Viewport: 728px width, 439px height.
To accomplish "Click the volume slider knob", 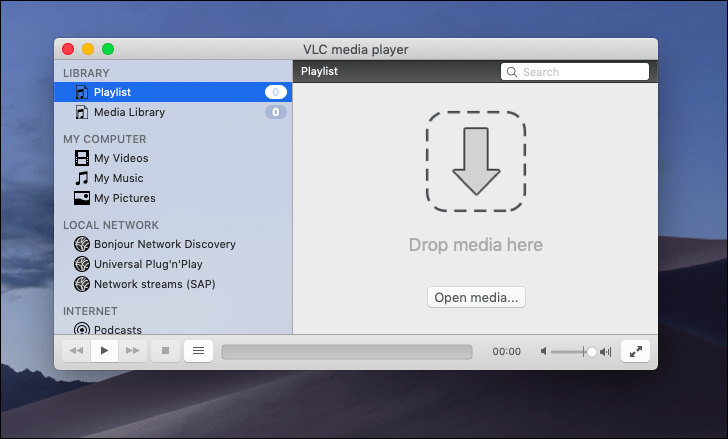I will 592,352.
